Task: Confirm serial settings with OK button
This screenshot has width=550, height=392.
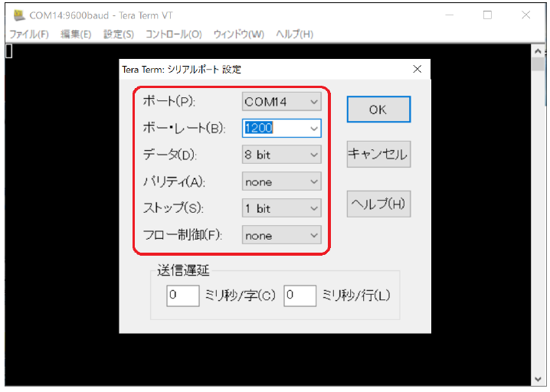Action: [x=378, y=109]
